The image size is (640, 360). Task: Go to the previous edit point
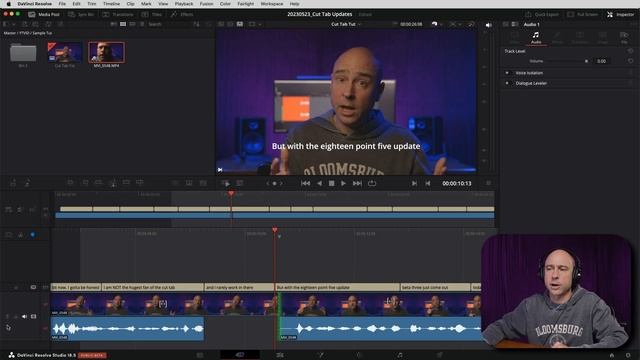point(428,184)
